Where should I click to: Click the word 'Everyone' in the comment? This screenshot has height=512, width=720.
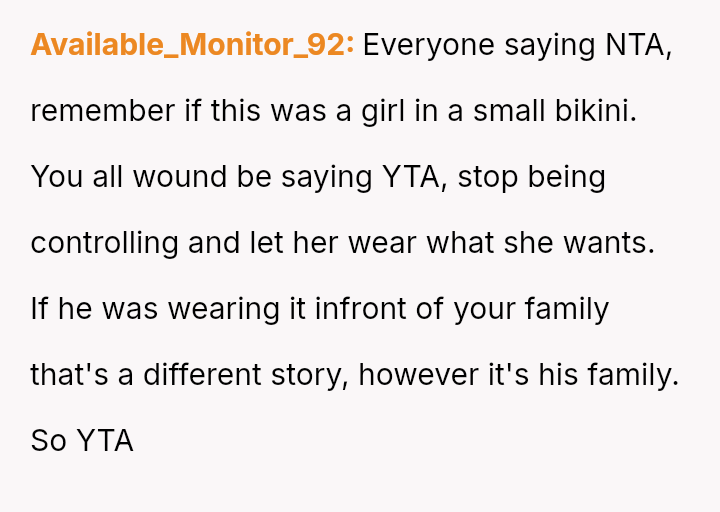pyautogui.click(x=428, y=46)
